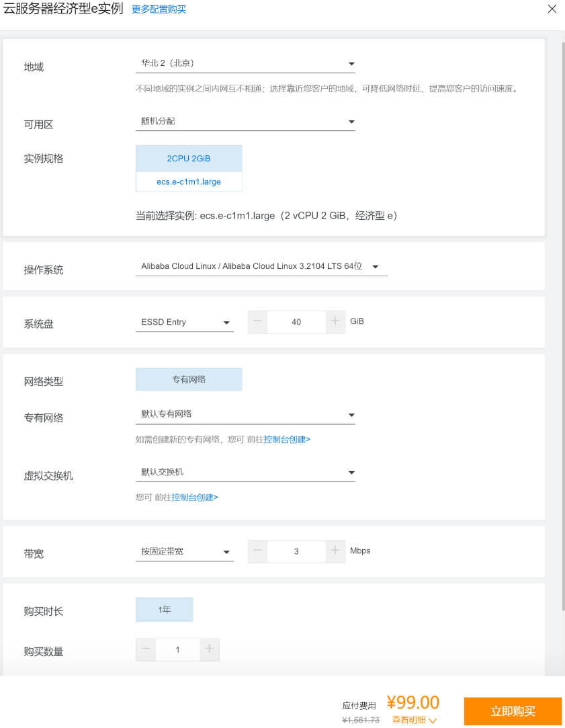Increase system disk size with plus
The image size is (565, 728).
(335, 322)
